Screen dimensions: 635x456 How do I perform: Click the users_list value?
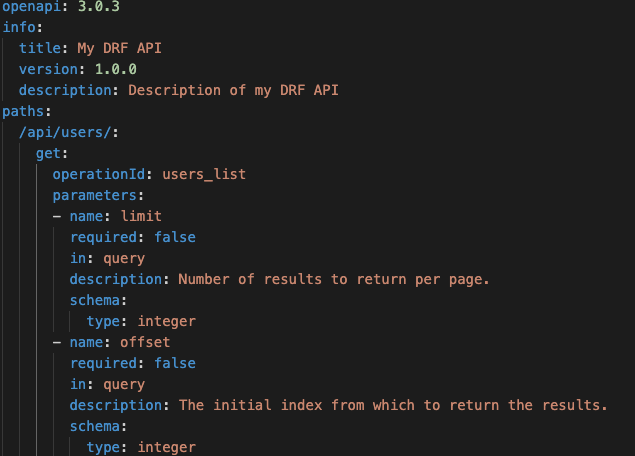pyautogui.click(x=204, y=175)
